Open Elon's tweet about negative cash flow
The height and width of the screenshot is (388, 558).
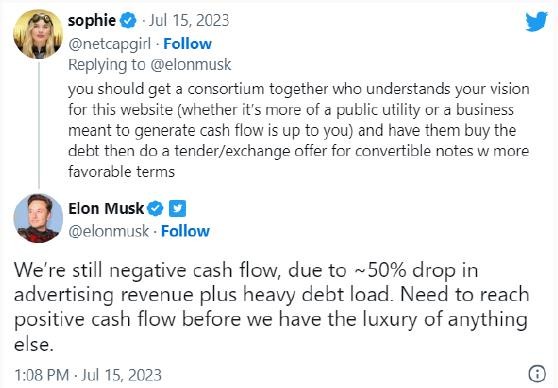pyautogui.click(x=272, y=306)
